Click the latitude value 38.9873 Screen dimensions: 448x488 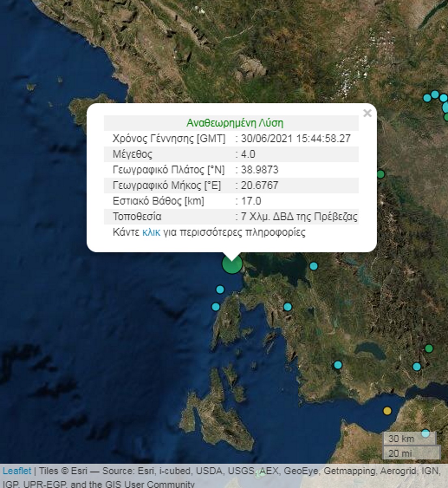[260, 170]
